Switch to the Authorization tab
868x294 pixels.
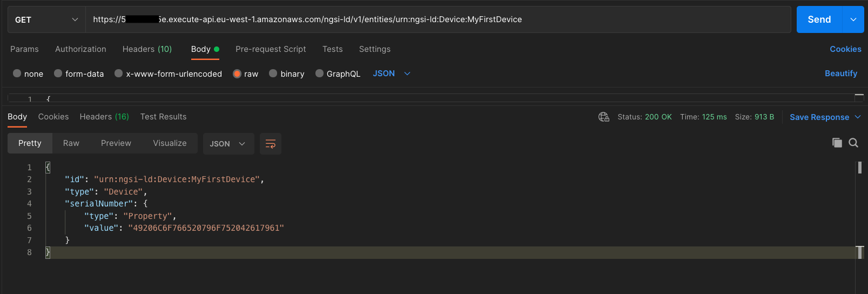pos(80,49)
